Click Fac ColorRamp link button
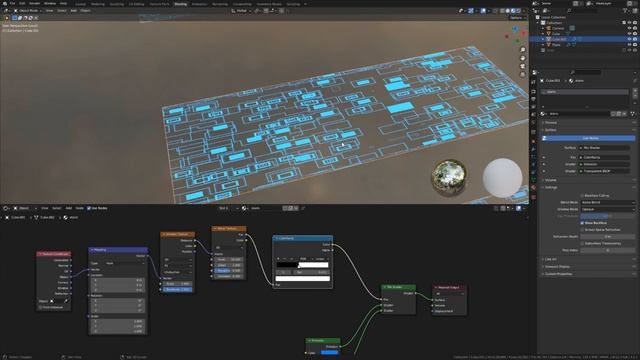The width and height of the screenshot is (640, 360). tap(604, 157)
